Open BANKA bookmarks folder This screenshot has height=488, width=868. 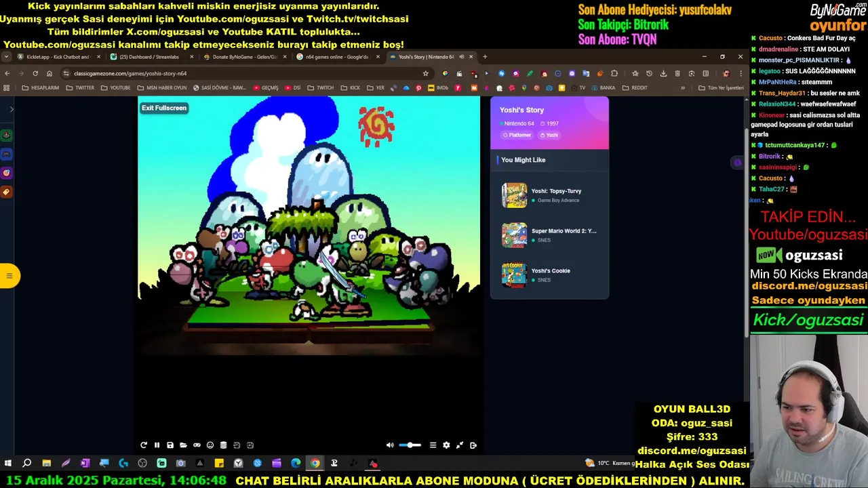pyautogui.click(x=602, y=88)
